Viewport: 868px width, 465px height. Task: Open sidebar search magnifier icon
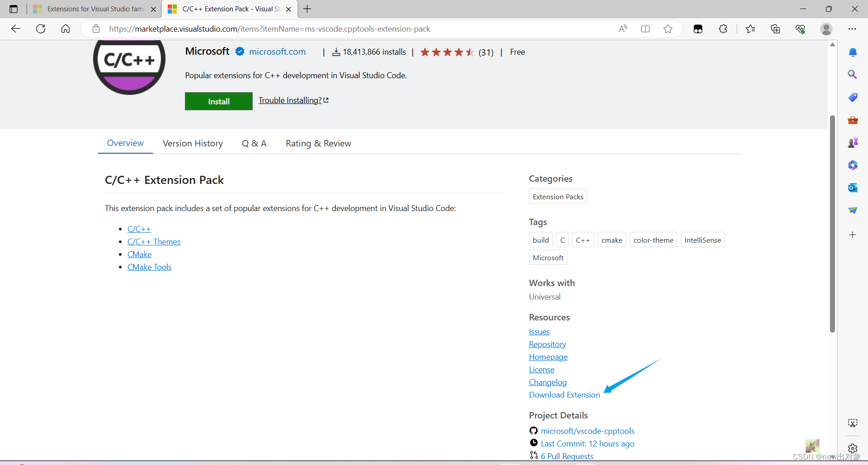click(x=853, y=75)
